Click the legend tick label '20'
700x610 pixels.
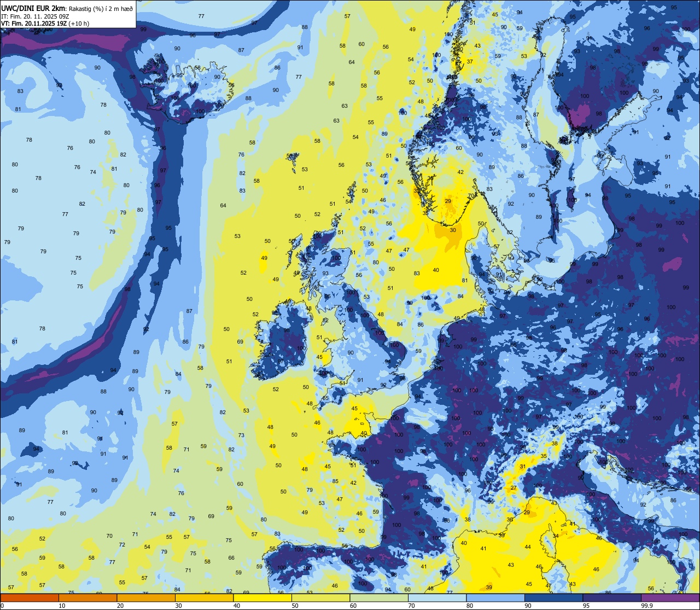pyautogui.click(x=120, y=606)
